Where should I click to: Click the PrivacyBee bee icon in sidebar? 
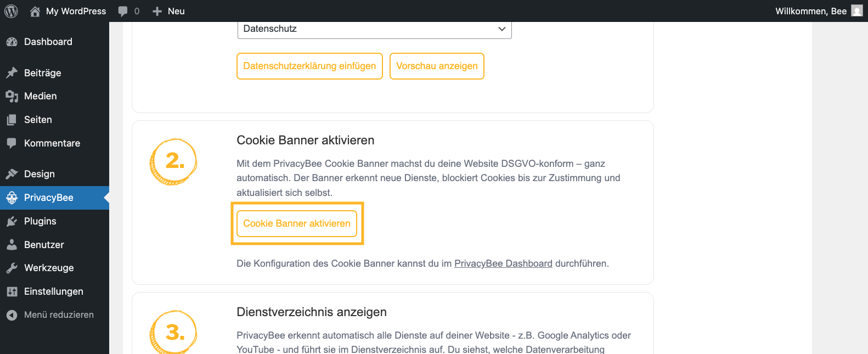click(12, 198)
